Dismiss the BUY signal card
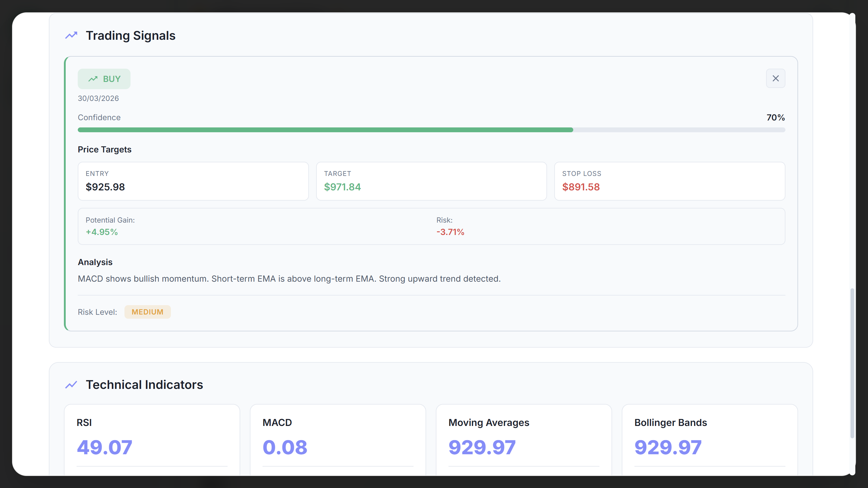This screenshot has height=488, width=868. pos(775,78)
